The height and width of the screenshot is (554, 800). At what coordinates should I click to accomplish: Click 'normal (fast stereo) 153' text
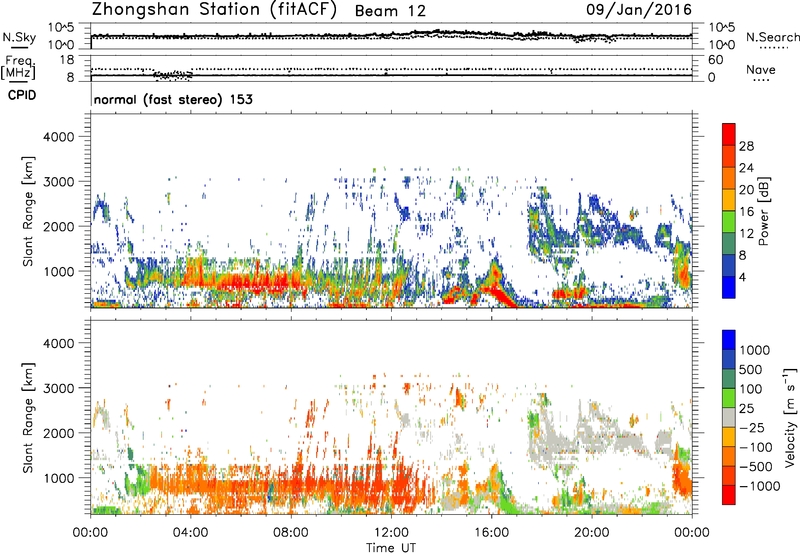click(173, 99)
